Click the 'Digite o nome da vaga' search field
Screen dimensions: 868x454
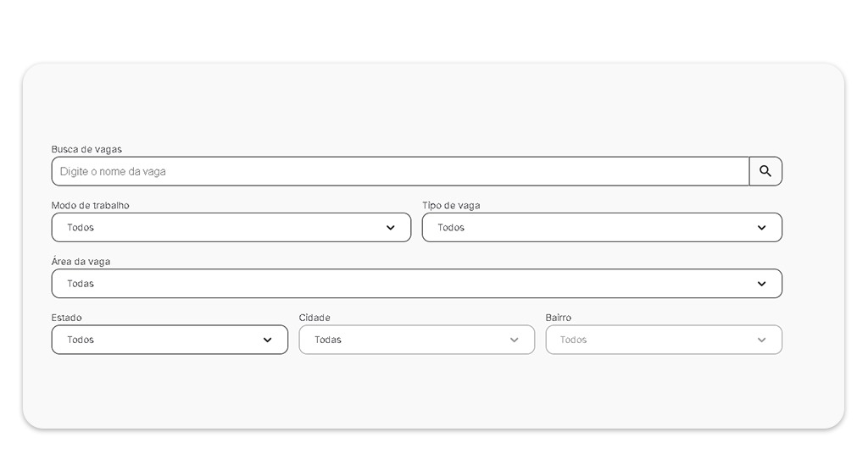(x=400, y=171)
